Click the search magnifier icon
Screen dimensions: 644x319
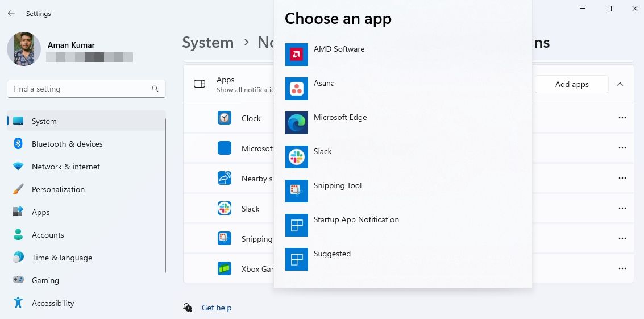pos(155,89)
